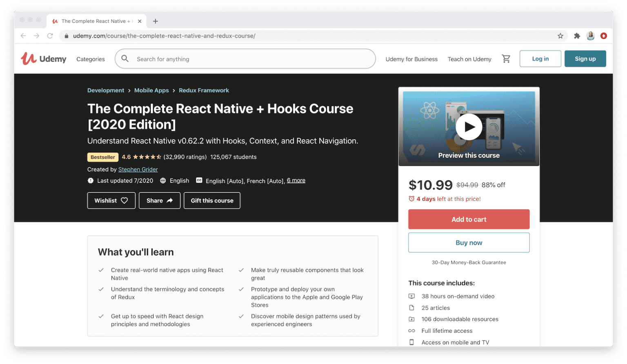Select Teach on Udemy
The width and height of the screenshot is (627, 364).
[x=469, y=59]
